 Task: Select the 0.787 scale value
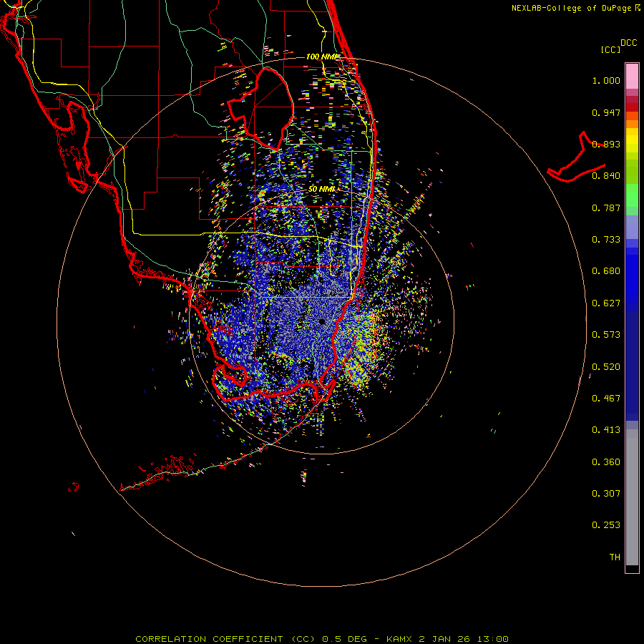tap(606, 208)
